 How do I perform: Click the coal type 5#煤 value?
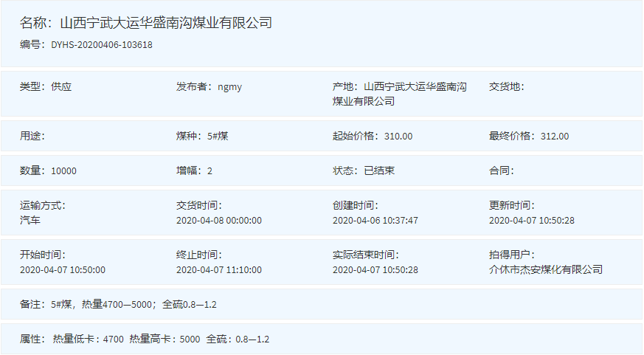click(x=218, y=136)
